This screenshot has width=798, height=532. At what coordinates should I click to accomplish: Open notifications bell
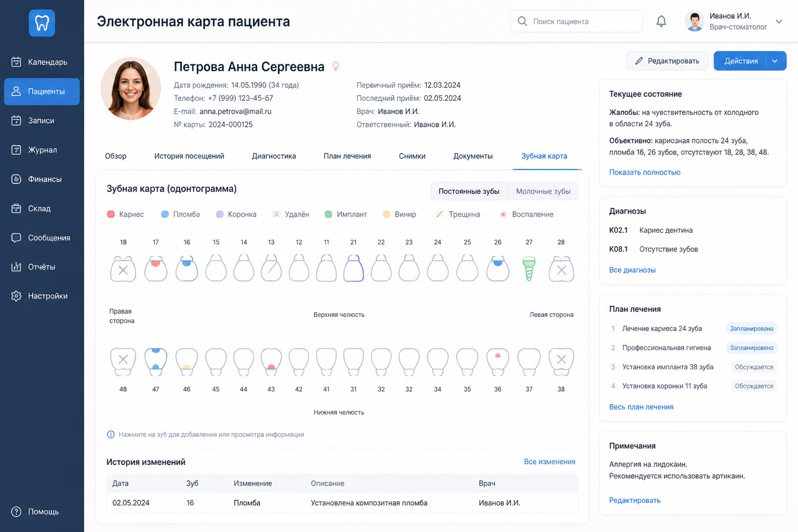click(x=661, y=21)
